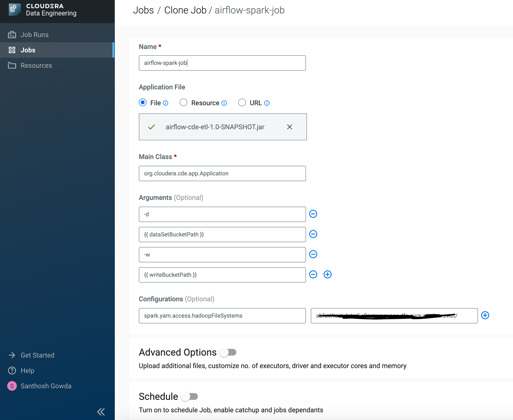Select the File radio option
The height and width of the screenshot is (420, 513).
click(x=143, y=103)
